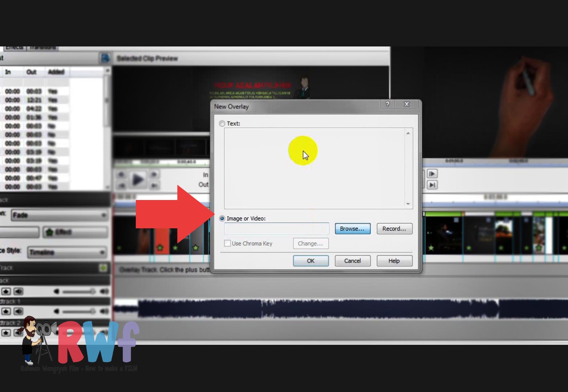Click the skip-forward icon in the right preview panel

pos(432,185)
